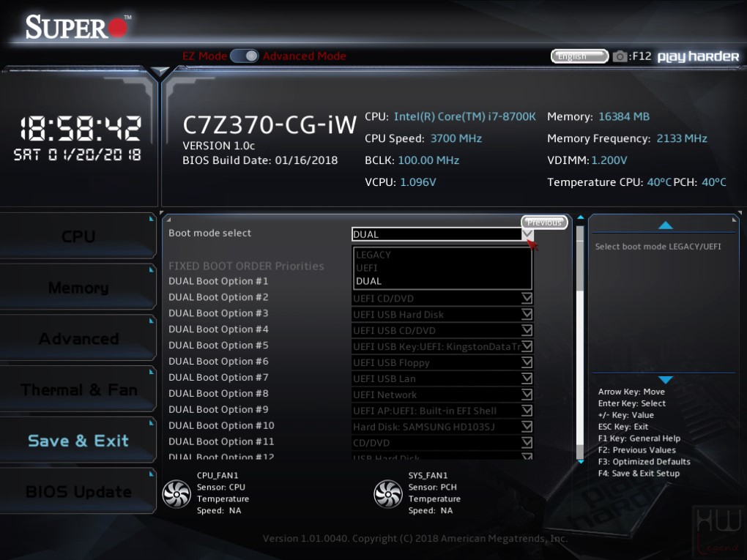Select the DUAL Boot Option #7 label
Viewport: 747px width, 560px height.
218,377
